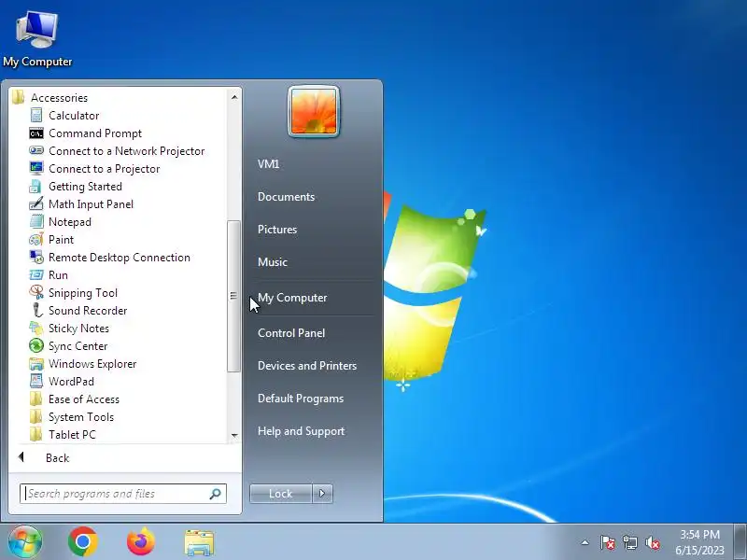Open Action Center flag icon
747x560 pixels.
tap(607, 542)
